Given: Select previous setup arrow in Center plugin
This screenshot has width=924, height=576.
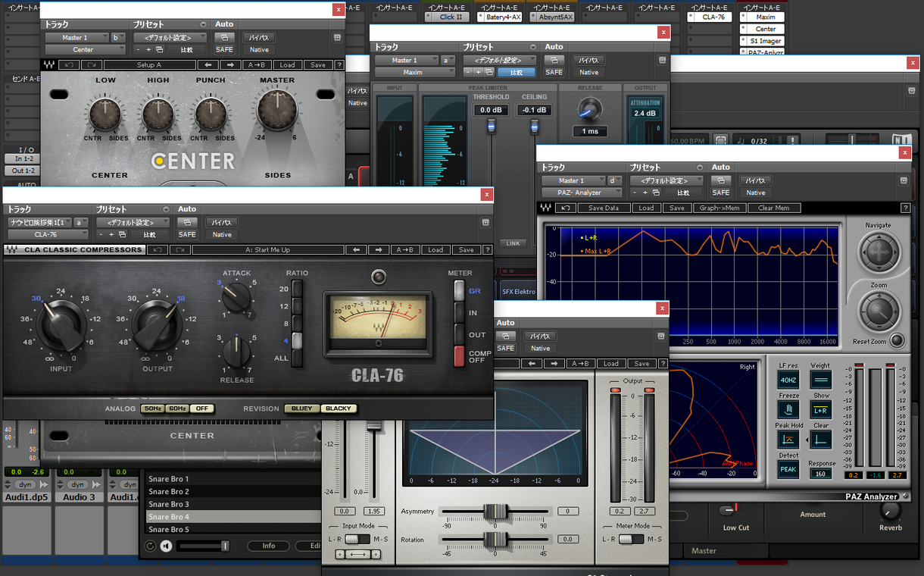Looking at the screenshot, I should pos(210,65).
